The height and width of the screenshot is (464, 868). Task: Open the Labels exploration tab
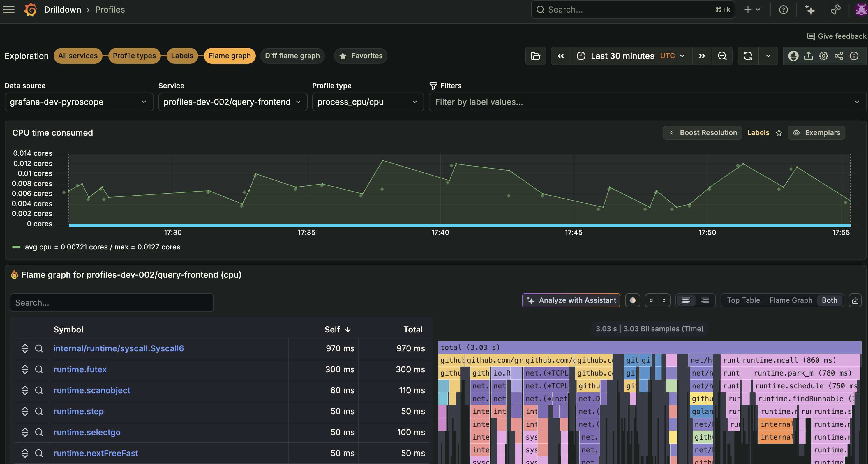[x=182, y=56]
